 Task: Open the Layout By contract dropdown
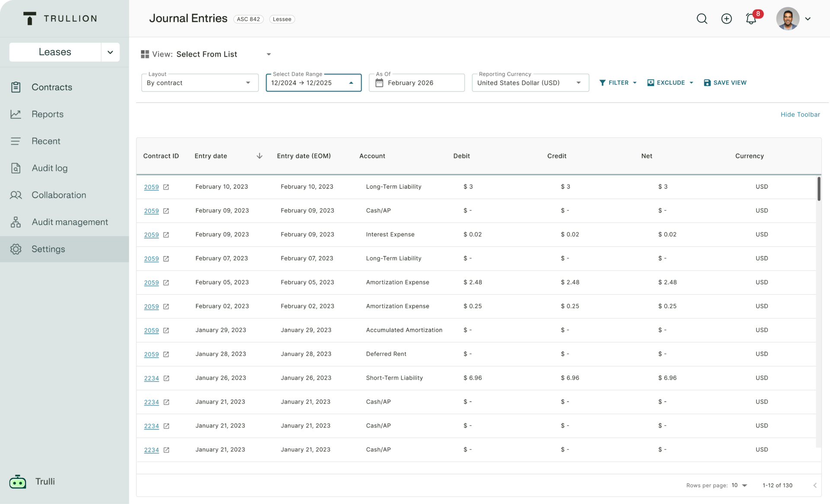click(x=200, y=83)
